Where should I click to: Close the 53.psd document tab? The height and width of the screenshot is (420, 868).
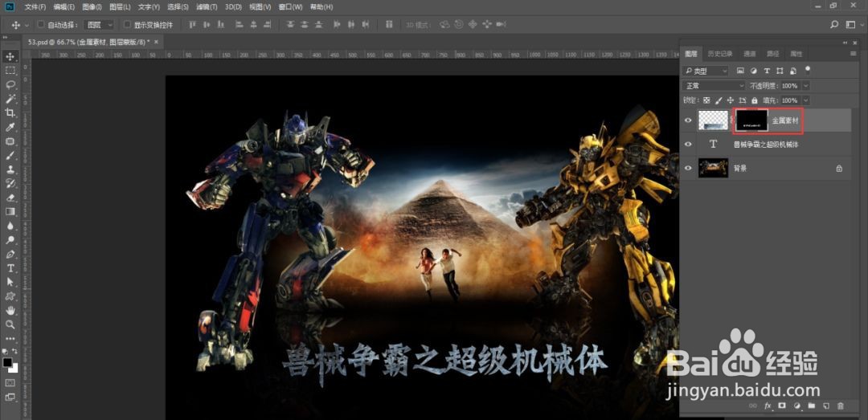(156, 42)
